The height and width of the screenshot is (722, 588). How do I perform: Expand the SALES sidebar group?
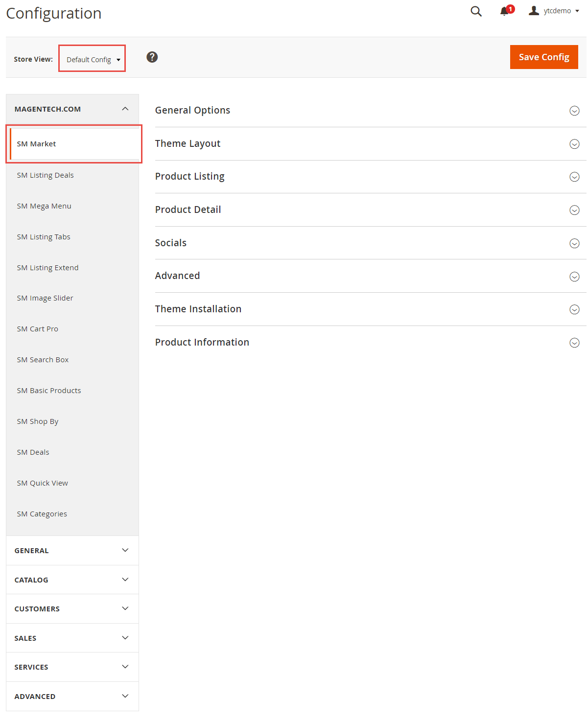(72, 638)
